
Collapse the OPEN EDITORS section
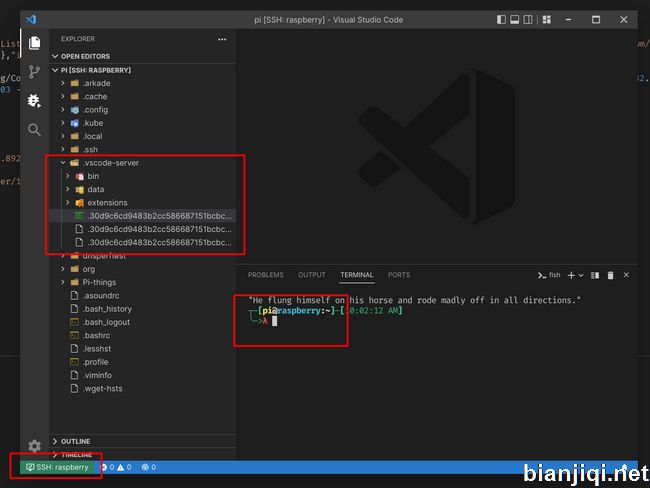click(143, 56)
